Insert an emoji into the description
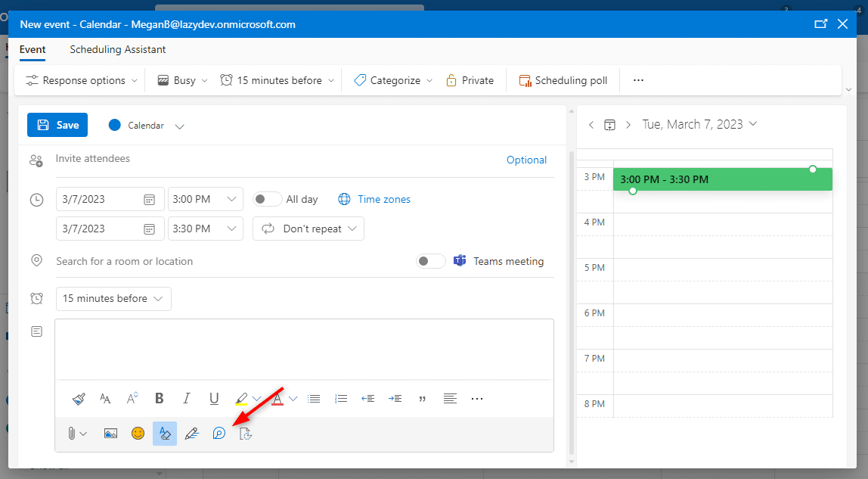Viewport: 868px width, 479px height. pyautogui.click(x=138, y=433)
